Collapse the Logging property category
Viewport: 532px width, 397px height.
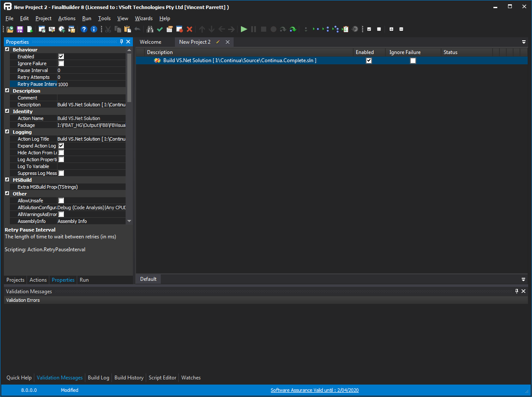point(7,132)
